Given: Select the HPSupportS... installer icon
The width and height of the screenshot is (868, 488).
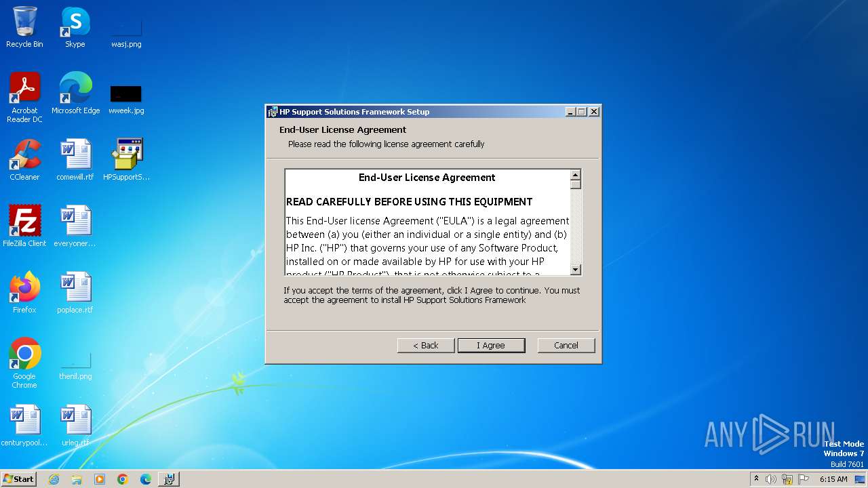Looking at the screenshot, I should tap(126, 159).
